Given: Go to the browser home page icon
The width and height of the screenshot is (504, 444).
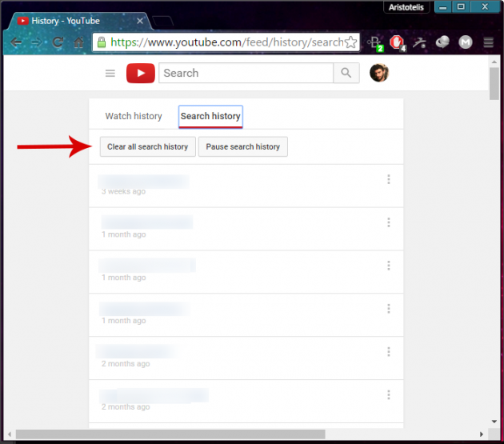Looking at the screenshot, I should [79, 42].
